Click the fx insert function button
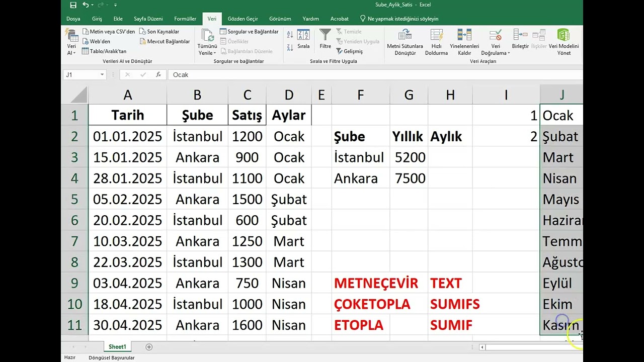Viewport: 644px width, 362px height. pos(158,74)
